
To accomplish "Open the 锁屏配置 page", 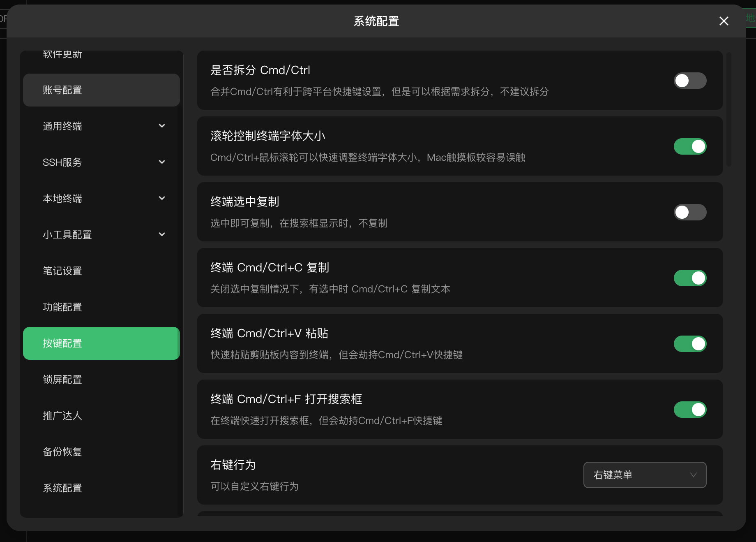I will [x=101, y=380].
